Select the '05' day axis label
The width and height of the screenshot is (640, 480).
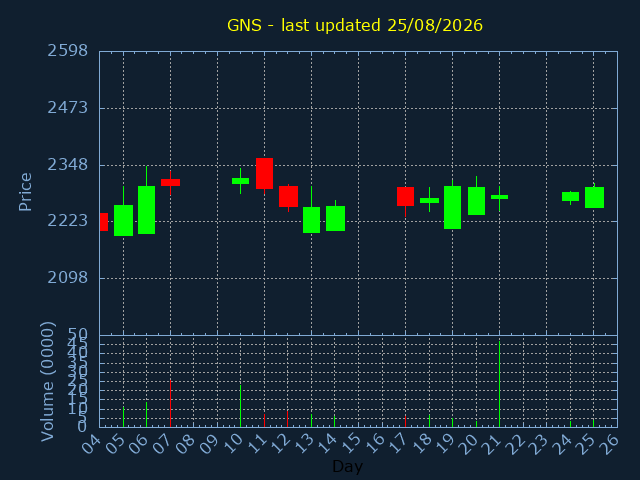(116, 444)
